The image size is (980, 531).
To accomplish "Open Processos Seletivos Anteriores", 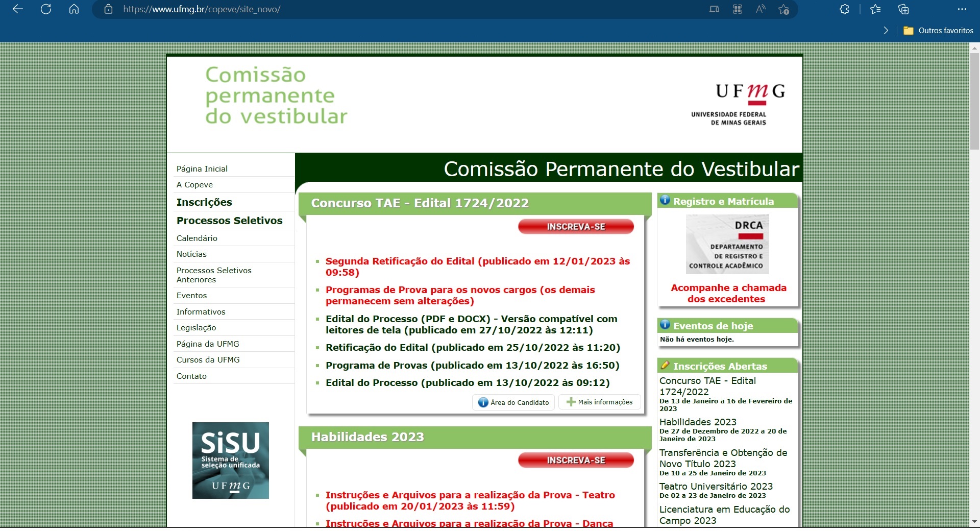I will tap(214, 275).
